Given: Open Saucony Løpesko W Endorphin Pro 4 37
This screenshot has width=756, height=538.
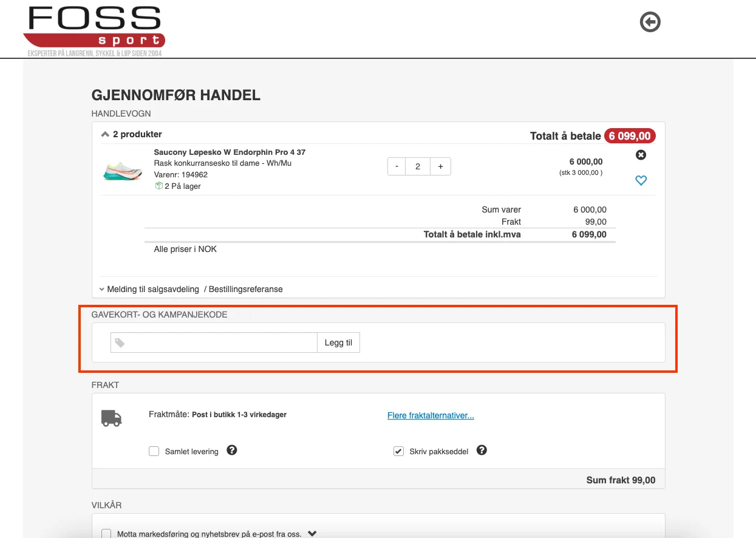Looking at the screenshot, I should [230, 152].
